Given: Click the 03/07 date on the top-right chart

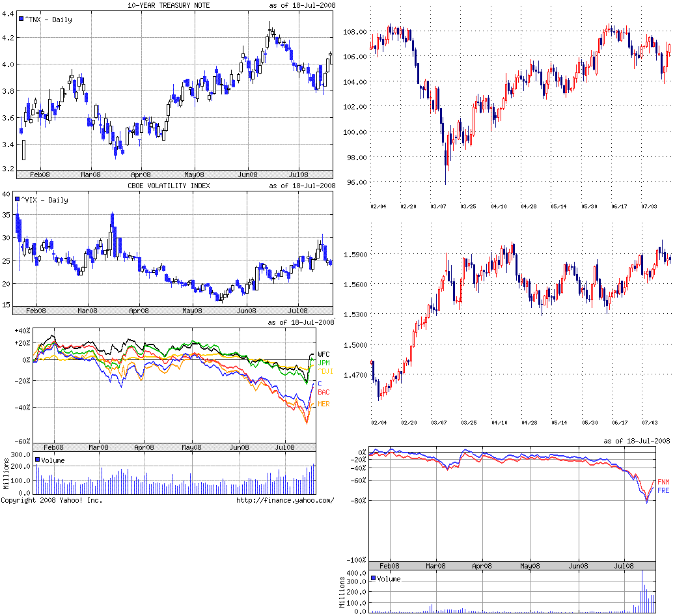Looking at the screenshot, I should 439,206.
